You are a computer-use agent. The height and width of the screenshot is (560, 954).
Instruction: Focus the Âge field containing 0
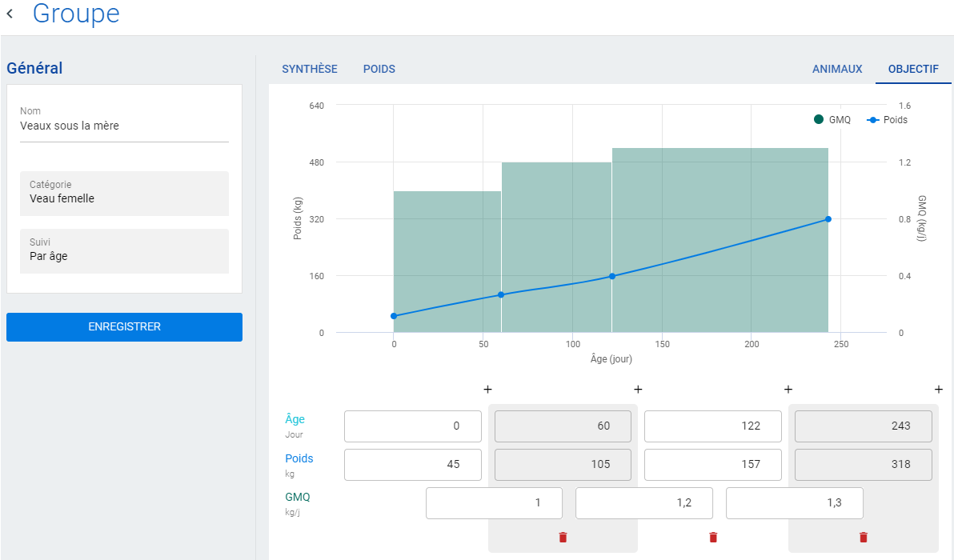[x=412, y=426]
